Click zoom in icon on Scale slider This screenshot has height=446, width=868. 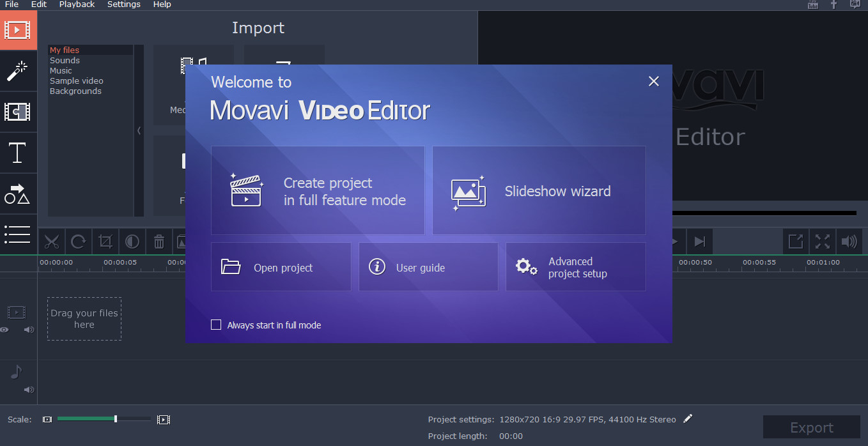coord(164,419)
